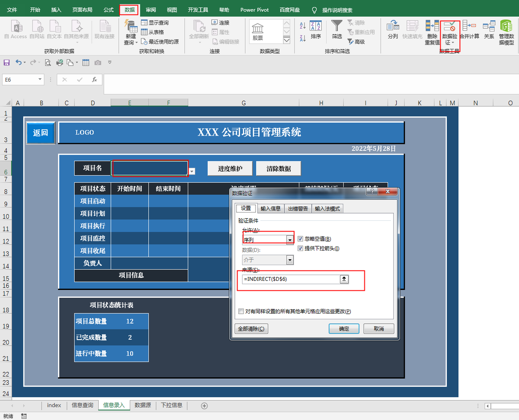519x420 pixels.
Task: Click the 全部清除 button
Action: point(251,328)
